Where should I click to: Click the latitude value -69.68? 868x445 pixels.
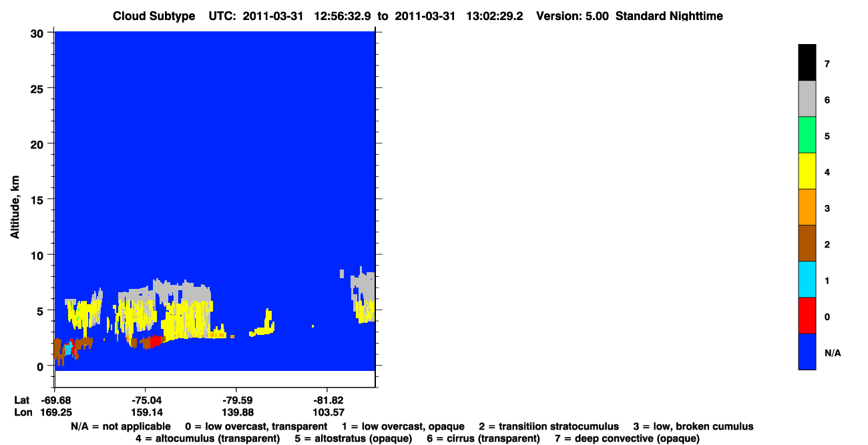56,400
